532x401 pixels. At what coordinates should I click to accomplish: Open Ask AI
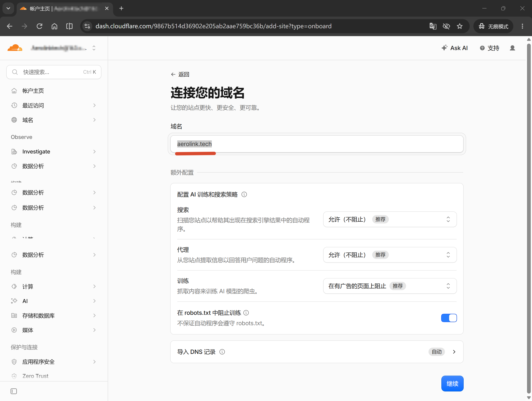[x=454, y=48]
